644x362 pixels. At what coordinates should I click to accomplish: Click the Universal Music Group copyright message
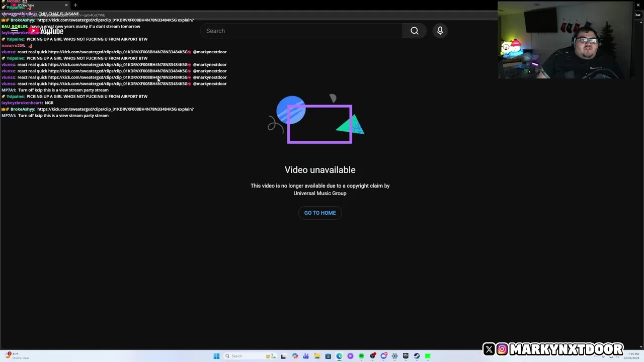point(320,190)
